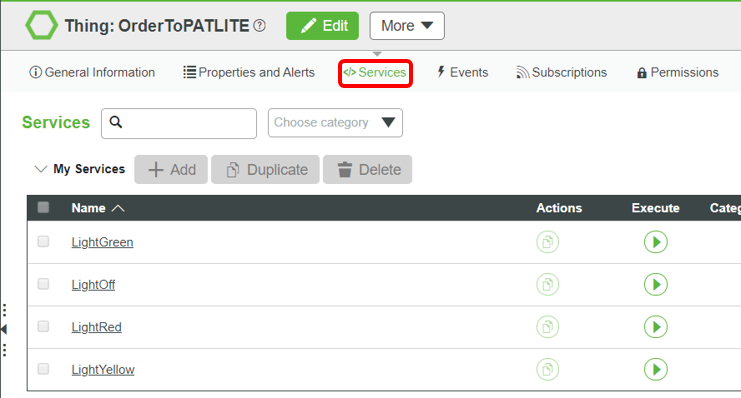
Task: Switch to Properties and Alerts tab
Action: pyautogui.click(x=249, y=72)
